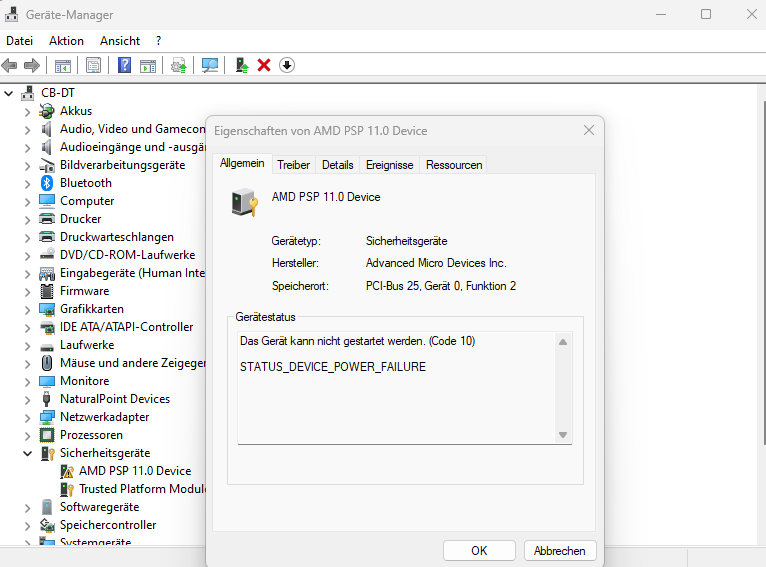766x567 pixels.
Task: Switch to the Ressourcen tab
Action: (454, 165)
